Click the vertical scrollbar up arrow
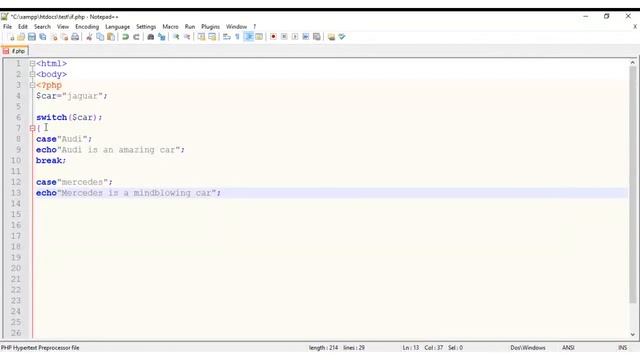 coord(633,62)
